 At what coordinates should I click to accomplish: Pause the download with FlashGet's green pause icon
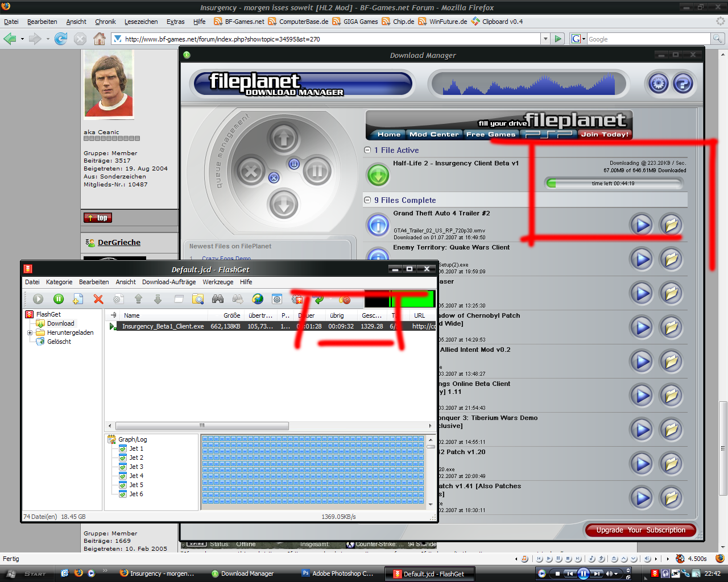(x=59, y=299)
